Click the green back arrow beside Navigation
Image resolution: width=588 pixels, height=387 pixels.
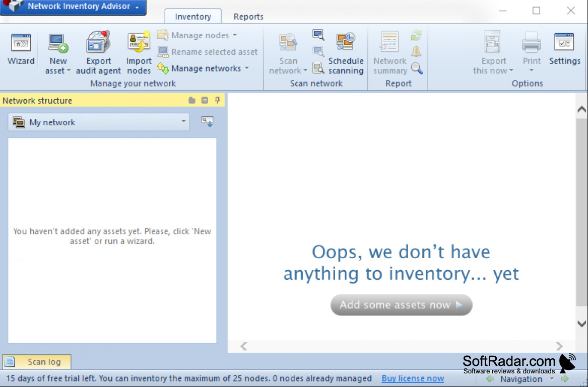490,379
